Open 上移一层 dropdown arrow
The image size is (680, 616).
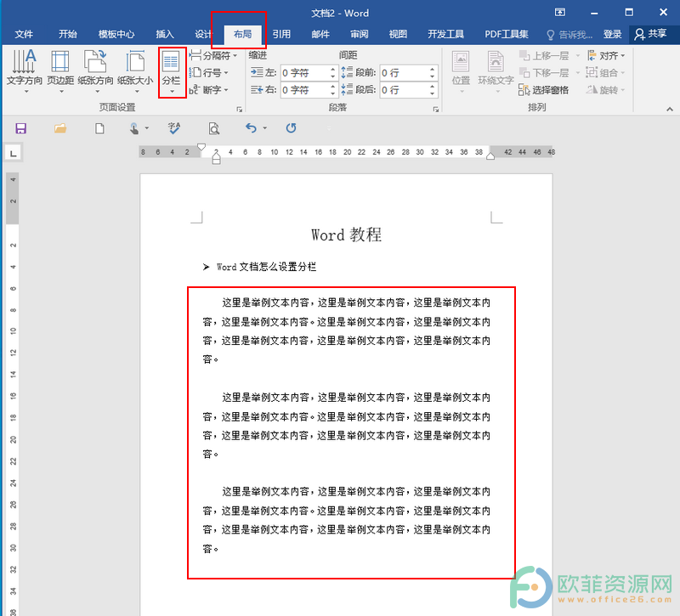577,55
